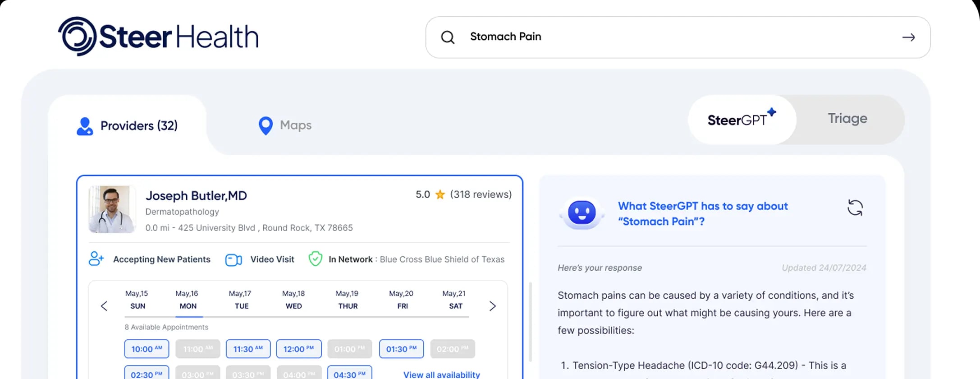
Task: Select the SteerGPT toggle option
Action: pyautogui.click(x=742, y=120)
